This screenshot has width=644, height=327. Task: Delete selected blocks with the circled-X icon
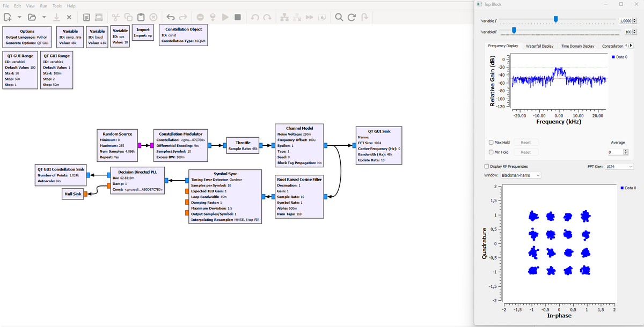point(153,17)
